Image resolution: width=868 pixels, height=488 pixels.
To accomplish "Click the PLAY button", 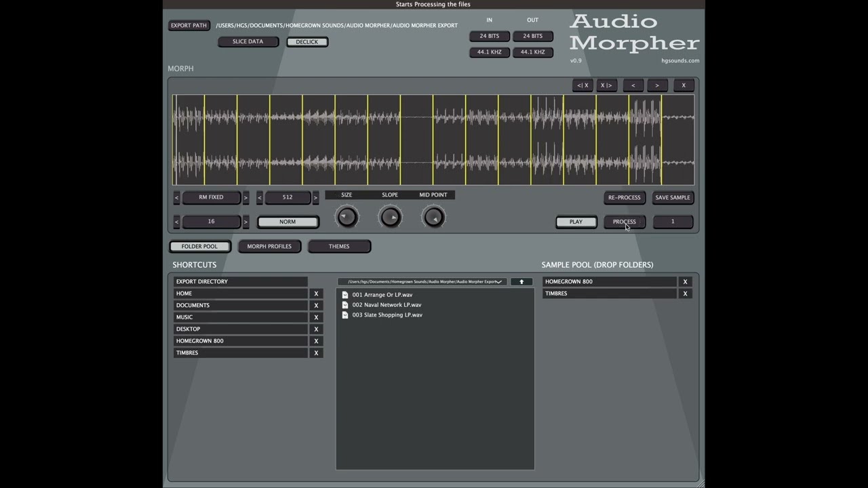I will (x=576, y=222).
